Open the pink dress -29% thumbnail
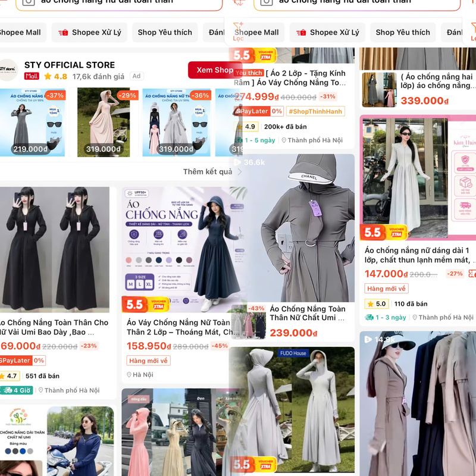This screenshot has height=476, width=476. point(104,123)
